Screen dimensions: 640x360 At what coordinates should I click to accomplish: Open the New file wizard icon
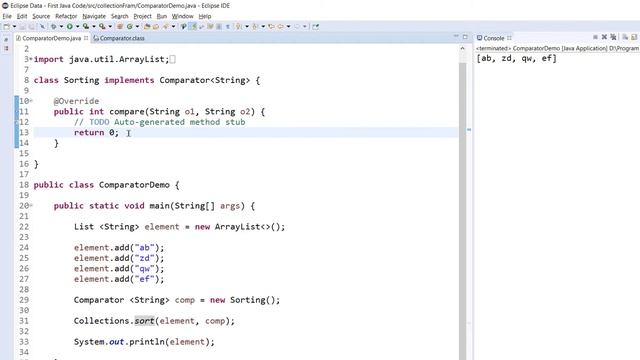tap(6, 27)
